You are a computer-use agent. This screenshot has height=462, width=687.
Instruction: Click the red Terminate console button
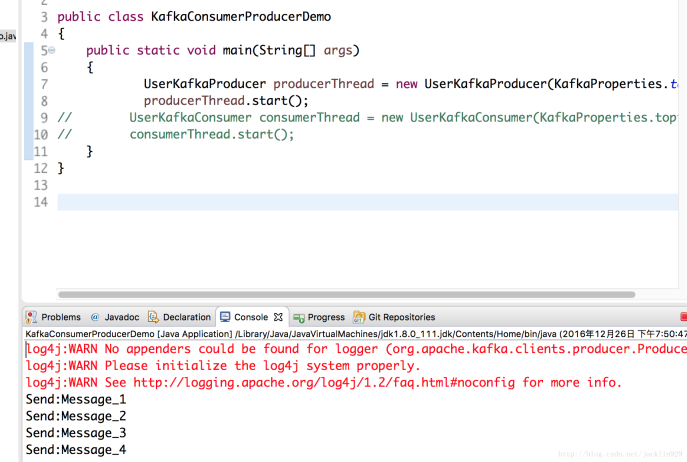pos(683,317)
